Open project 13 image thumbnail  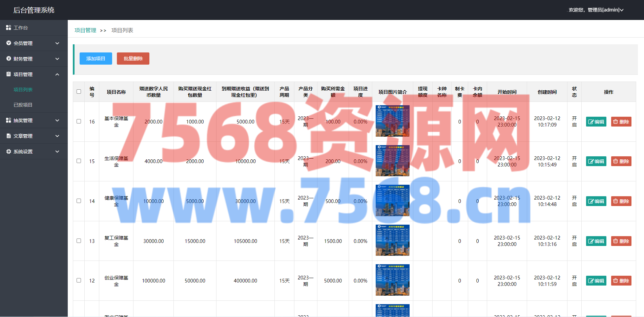pos(392,240)
